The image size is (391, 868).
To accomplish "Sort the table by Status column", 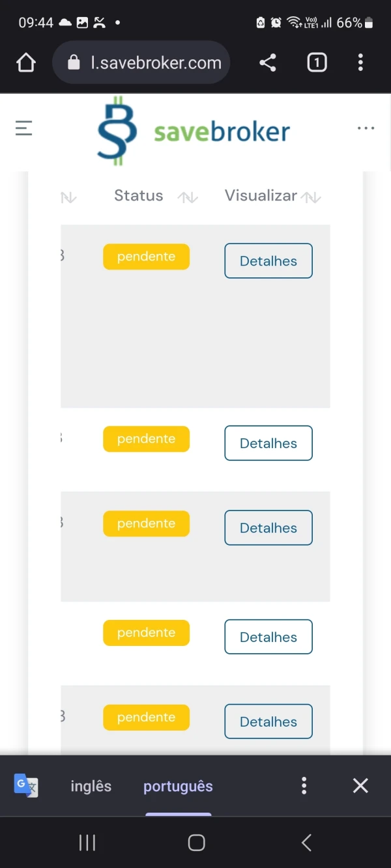I will tap(188, 197).
